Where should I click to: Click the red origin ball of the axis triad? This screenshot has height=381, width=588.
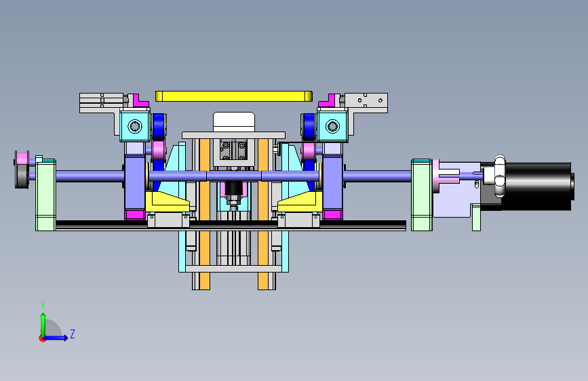(42, 338)
